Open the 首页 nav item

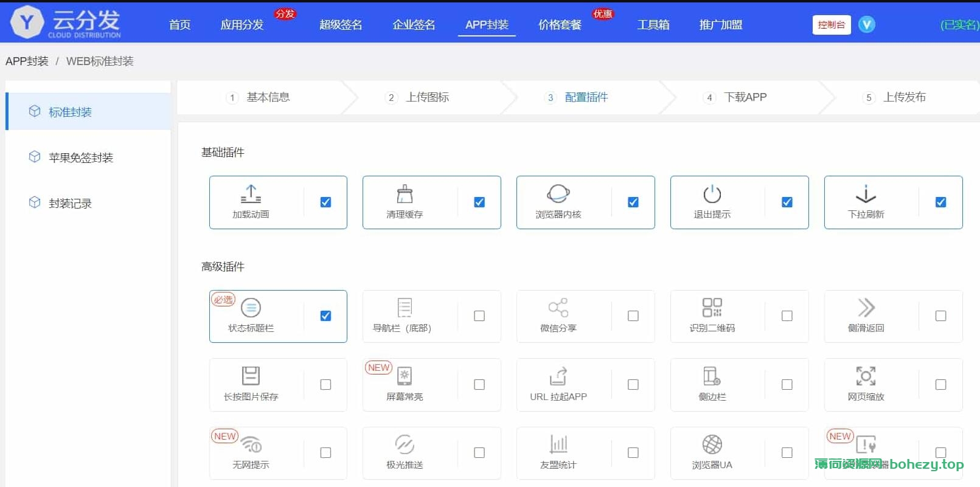179,25
